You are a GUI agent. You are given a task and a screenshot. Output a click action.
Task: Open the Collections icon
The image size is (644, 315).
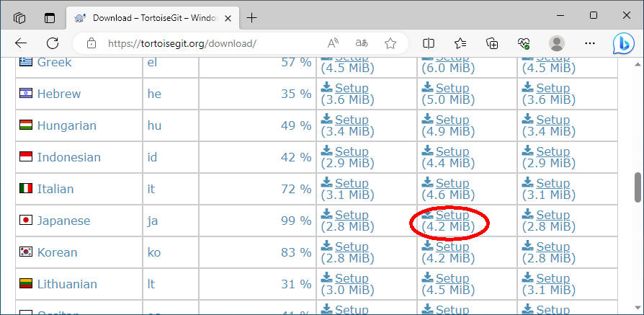point(493,43)
